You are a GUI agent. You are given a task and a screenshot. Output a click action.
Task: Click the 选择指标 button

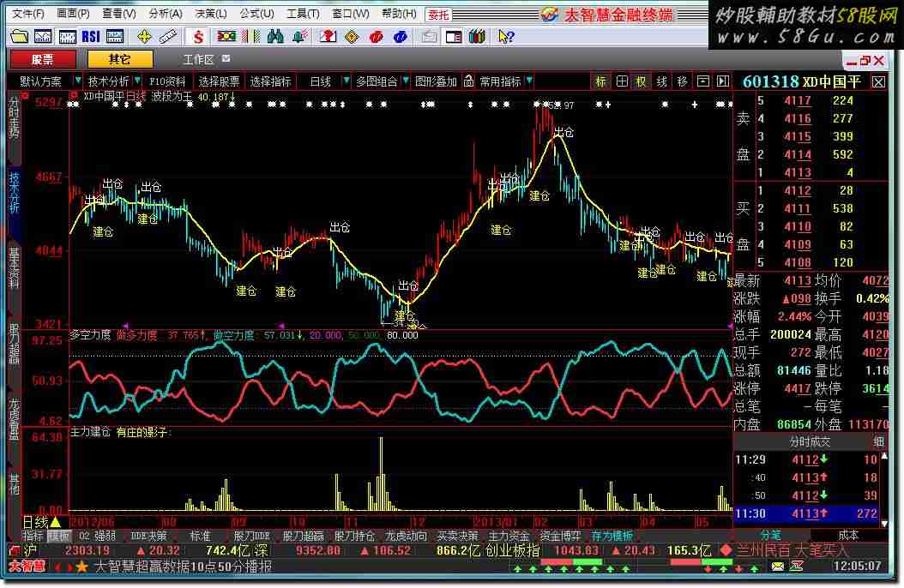(x=270, y=81)
